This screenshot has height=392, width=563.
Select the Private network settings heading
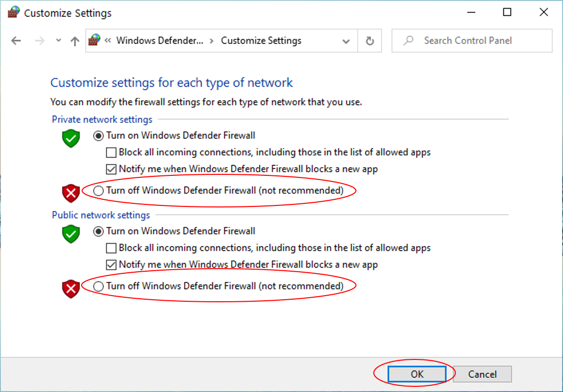click(102, 120)
